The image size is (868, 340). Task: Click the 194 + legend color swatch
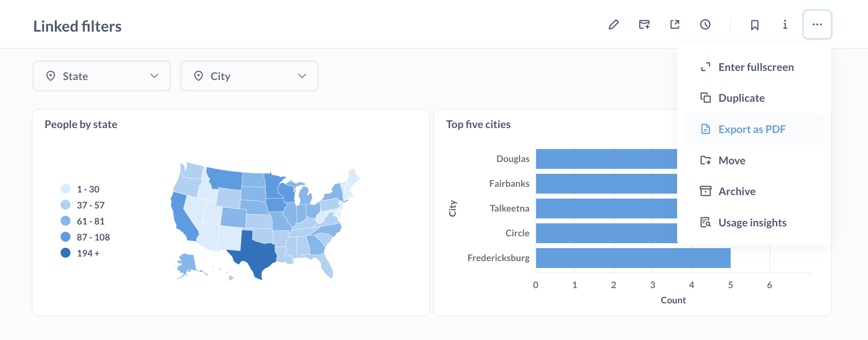(66, 253)
